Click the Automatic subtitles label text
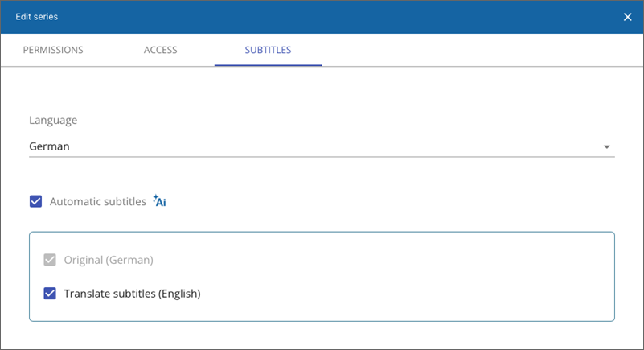This screenshot has height=350, width=644. click(98, 201)
